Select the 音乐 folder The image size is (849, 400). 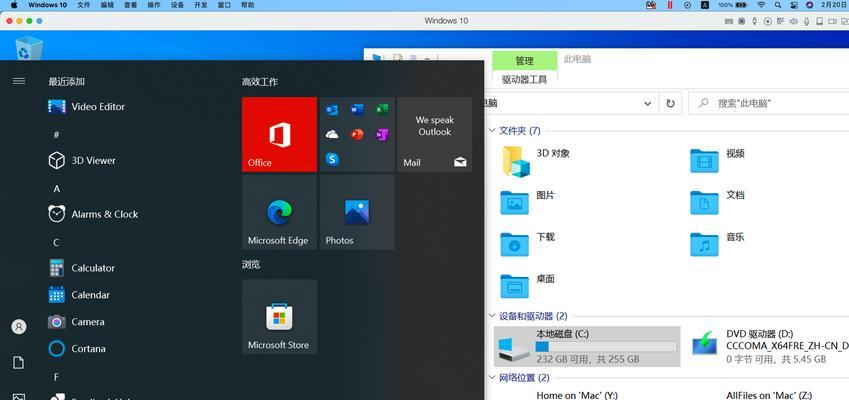coord(718,244)
